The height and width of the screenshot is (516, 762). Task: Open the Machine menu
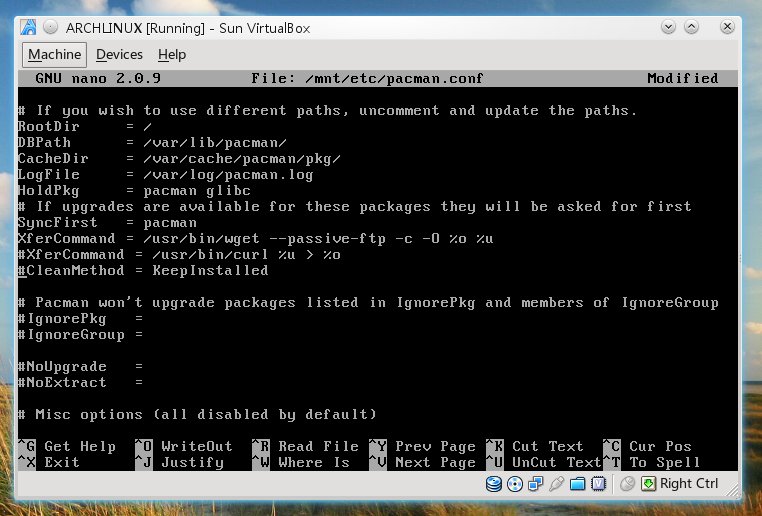coord(54,54)
